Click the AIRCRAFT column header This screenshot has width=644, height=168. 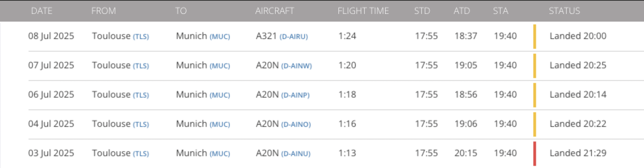click(x=274, y=11)
